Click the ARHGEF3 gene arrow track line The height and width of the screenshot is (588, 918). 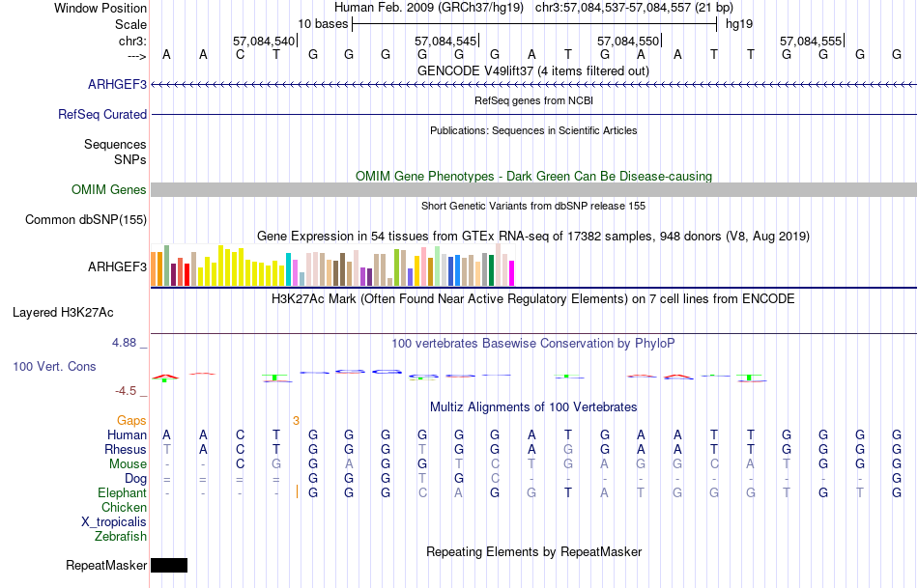coord(534,85)
